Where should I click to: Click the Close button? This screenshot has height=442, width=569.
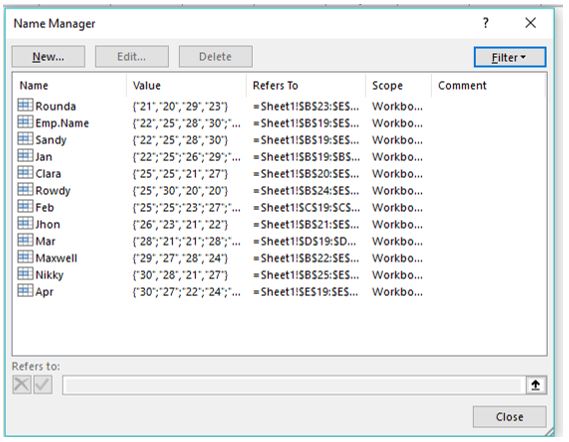point(509,417)
